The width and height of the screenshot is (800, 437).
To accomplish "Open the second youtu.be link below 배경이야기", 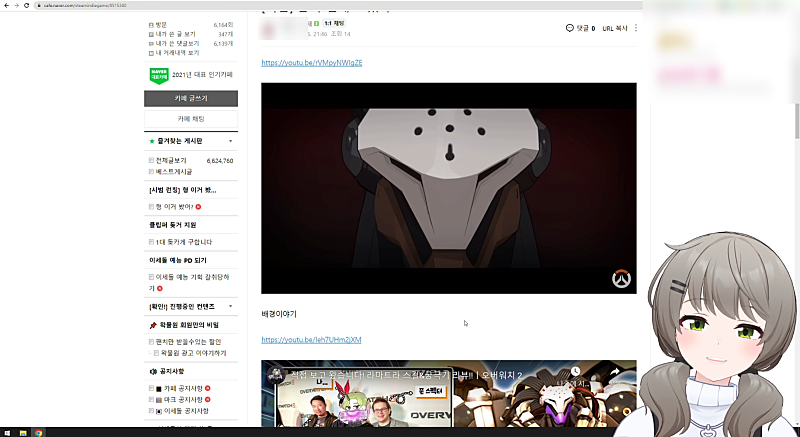I will click(x=311, y=340).
